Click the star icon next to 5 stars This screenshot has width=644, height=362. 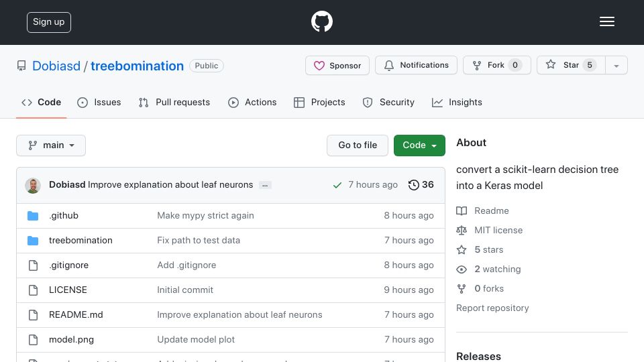462,249
